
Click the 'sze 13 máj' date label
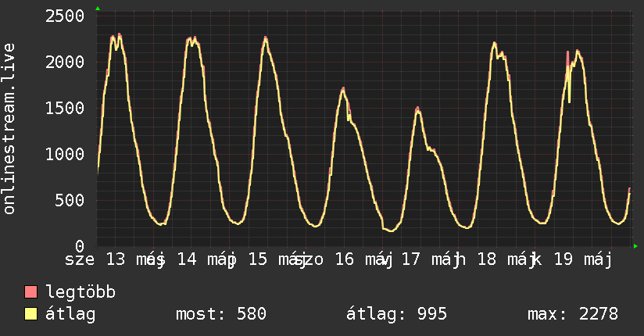(x=115, y=259)
